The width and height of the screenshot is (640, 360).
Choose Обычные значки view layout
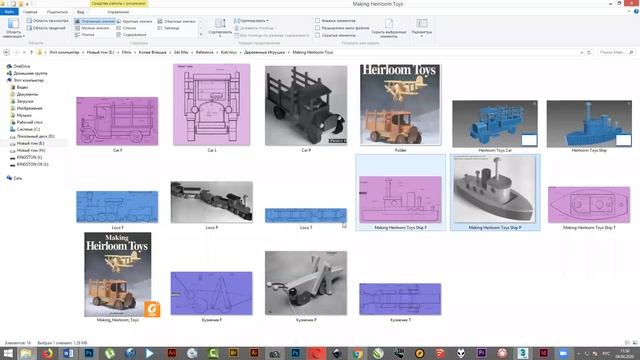pyautogui.click(x=176, y=21)
